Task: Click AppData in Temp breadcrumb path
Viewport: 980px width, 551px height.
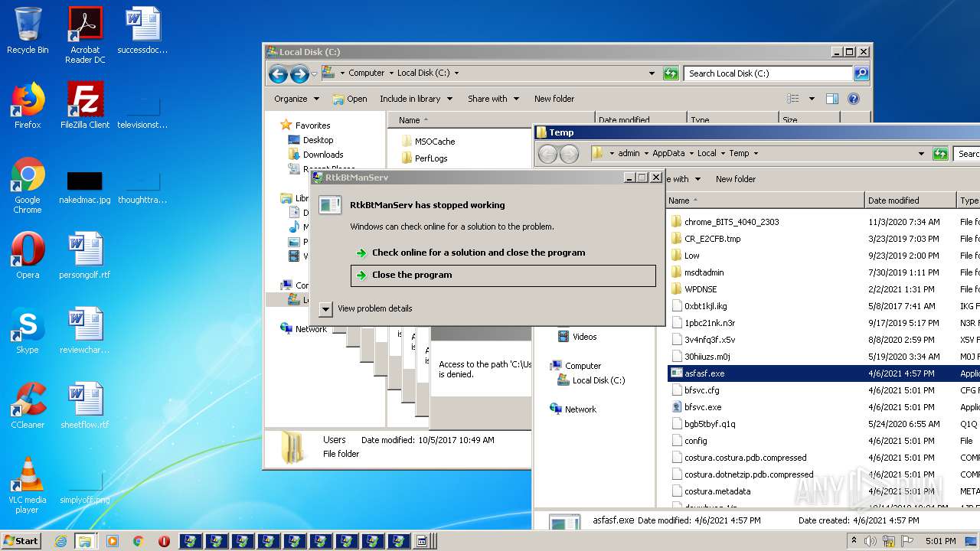Action: (668, 153)
